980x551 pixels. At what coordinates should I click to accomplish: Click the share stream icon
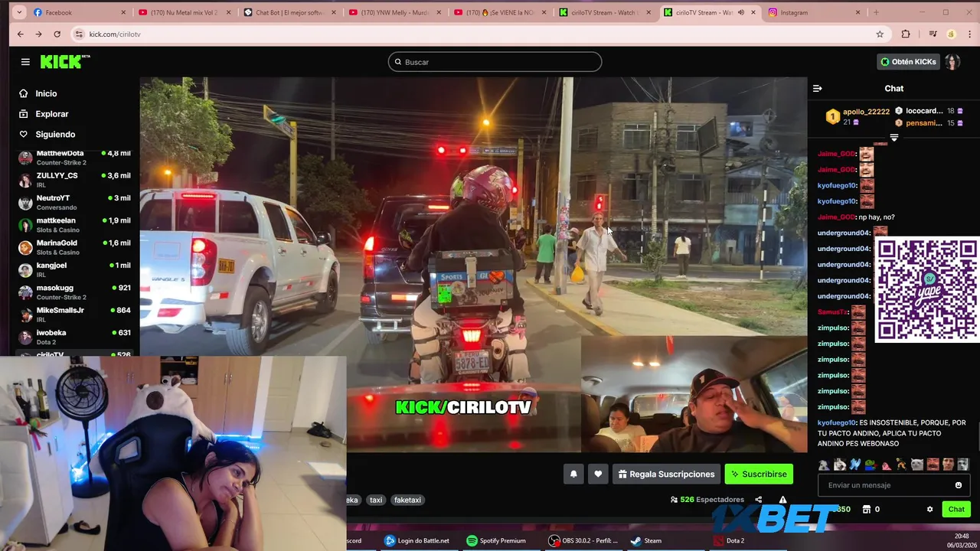point(758,500)
